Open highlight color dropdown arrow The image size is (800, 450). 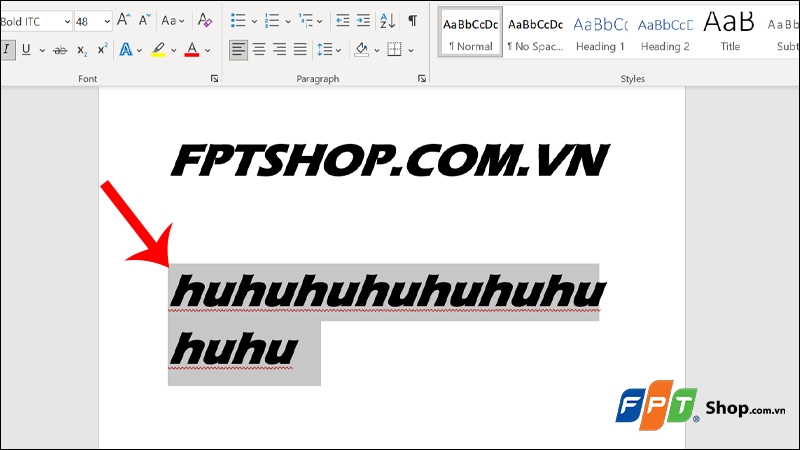173,51
